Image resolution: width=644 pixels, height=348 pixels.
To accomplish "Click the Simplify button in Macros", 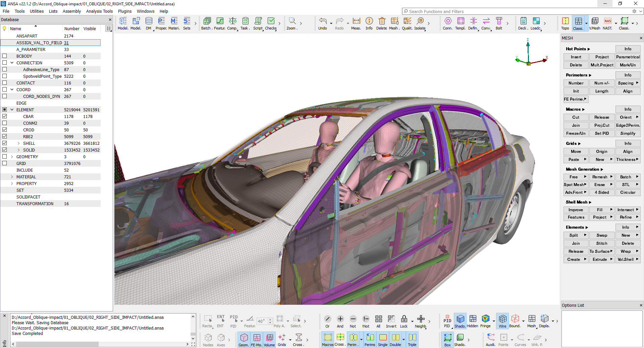I will 628,133.
